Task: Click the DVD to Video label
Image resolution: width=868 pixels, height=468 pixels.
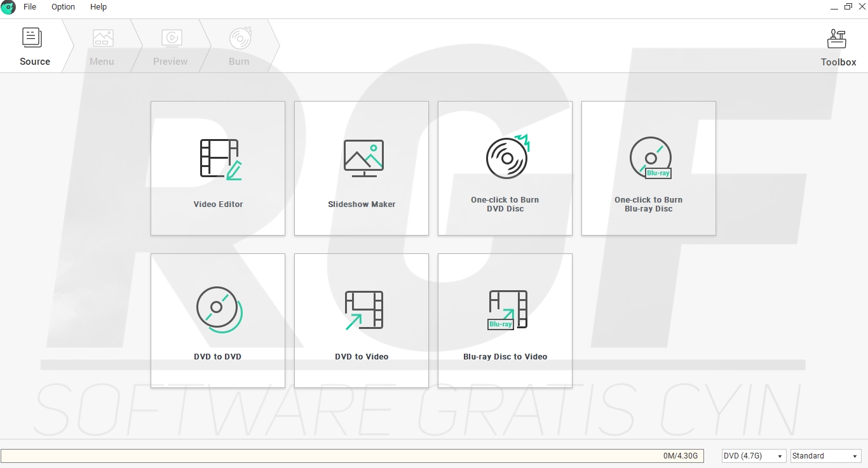Action: tap(362, 357)
